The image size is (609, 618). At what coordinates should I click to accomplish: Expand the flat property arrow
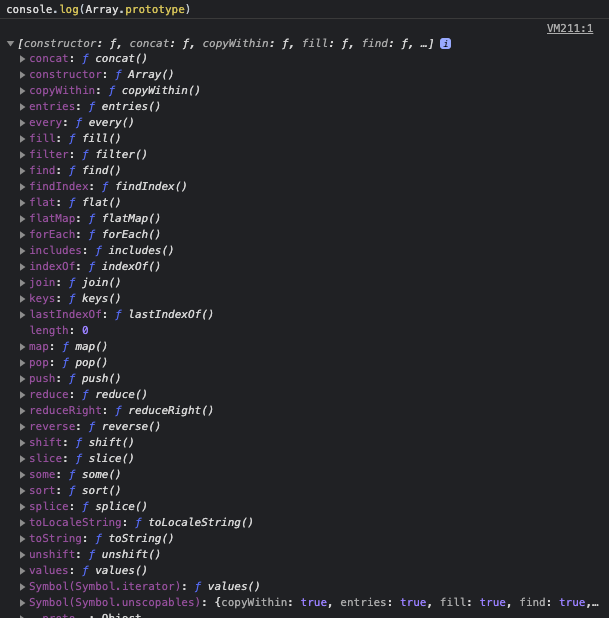pyautogui.click(x=22, y=203)
